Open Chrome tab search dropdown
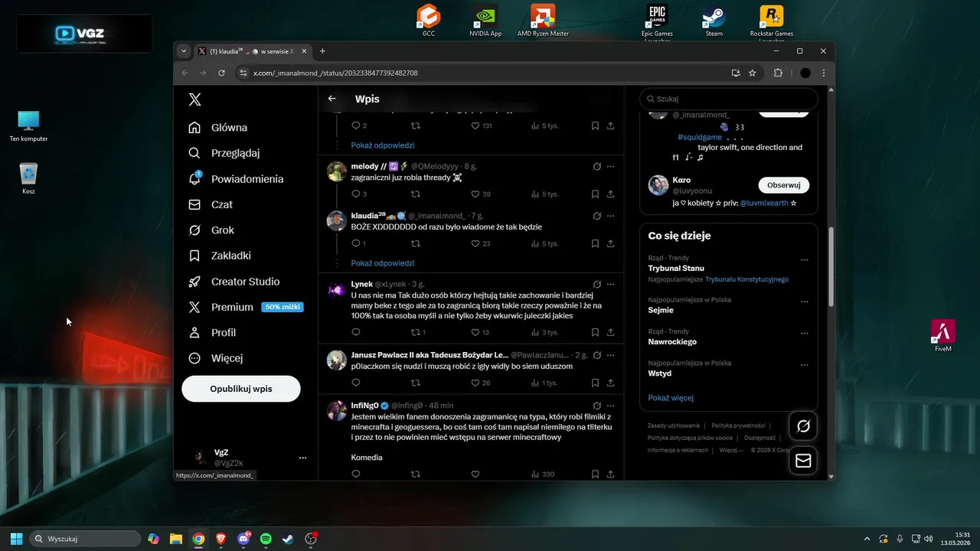This screenshot has width=980, height=551. click(183, 51)
